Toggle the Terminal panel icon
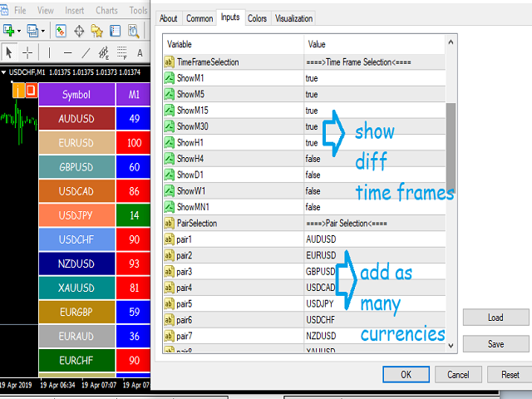Image resolution: width=532 pixels, height=399 pixels. (115, 31)
